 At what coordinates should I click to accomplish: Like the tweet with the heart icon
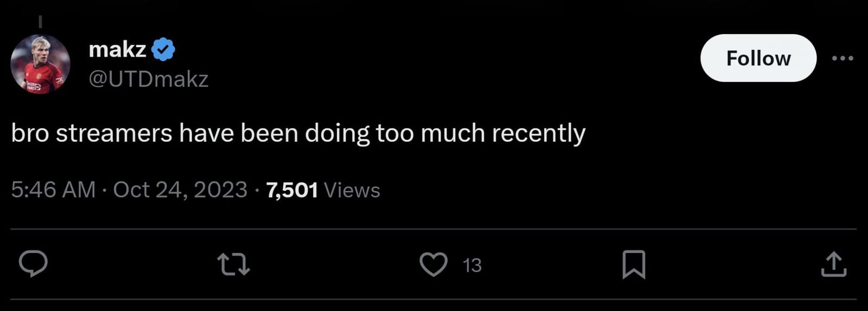[x=433, y=265]
